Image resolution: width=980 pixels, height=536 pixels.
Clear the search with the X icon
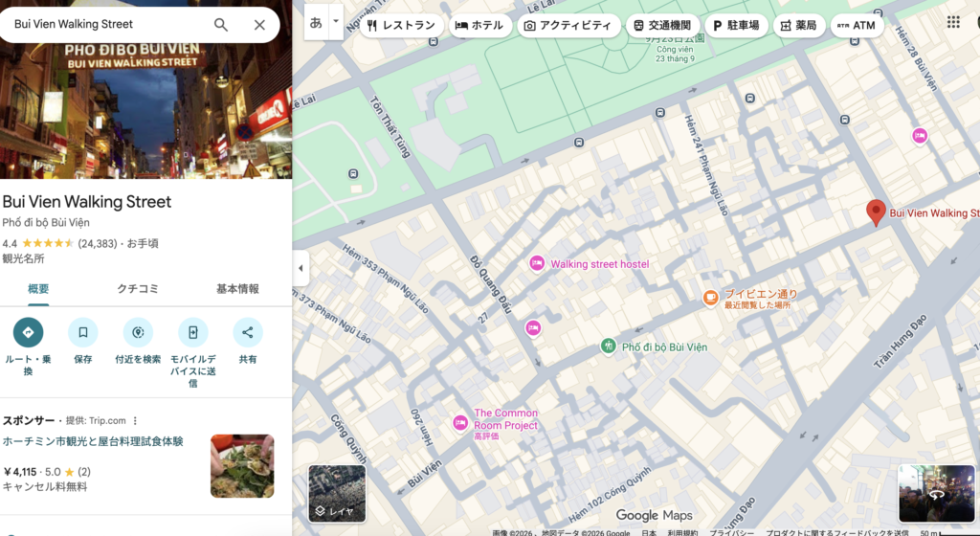pyautogui.click(x=259, y=24)
